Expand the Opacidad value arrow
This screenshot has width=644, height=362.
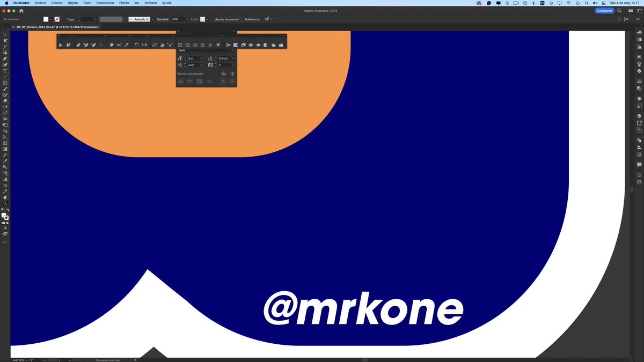click(187, 19)
